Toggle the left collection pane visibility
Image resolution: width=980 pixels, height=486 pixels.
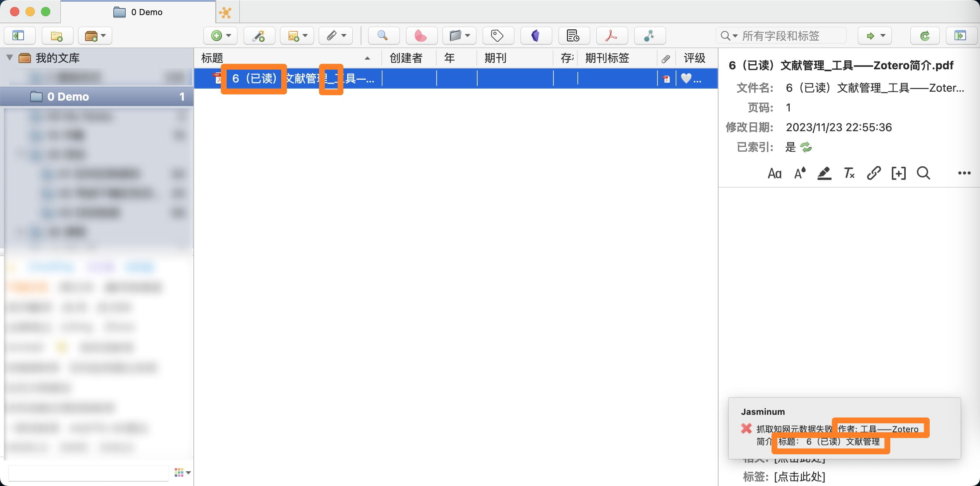point(19,36)
